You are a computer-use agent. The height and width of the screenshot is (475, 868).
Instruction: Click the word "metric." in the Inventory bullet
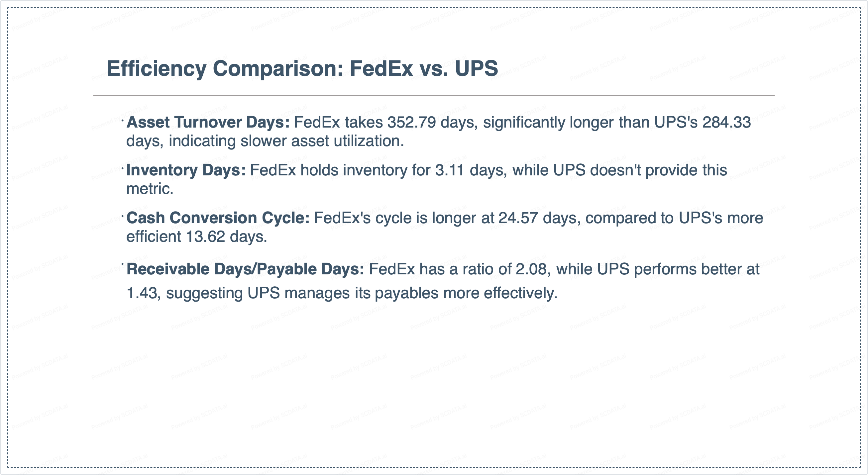(150, 189)
